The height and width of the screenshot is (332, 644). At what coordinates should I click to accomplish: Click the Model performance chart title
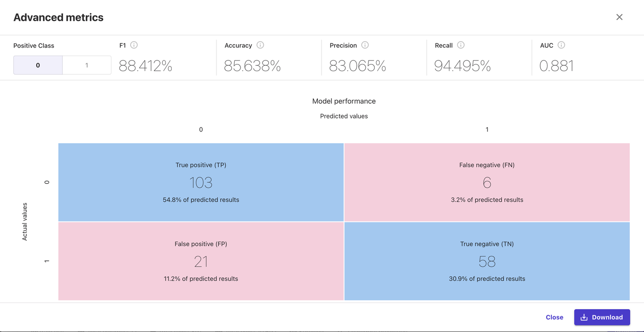(344, 101)
